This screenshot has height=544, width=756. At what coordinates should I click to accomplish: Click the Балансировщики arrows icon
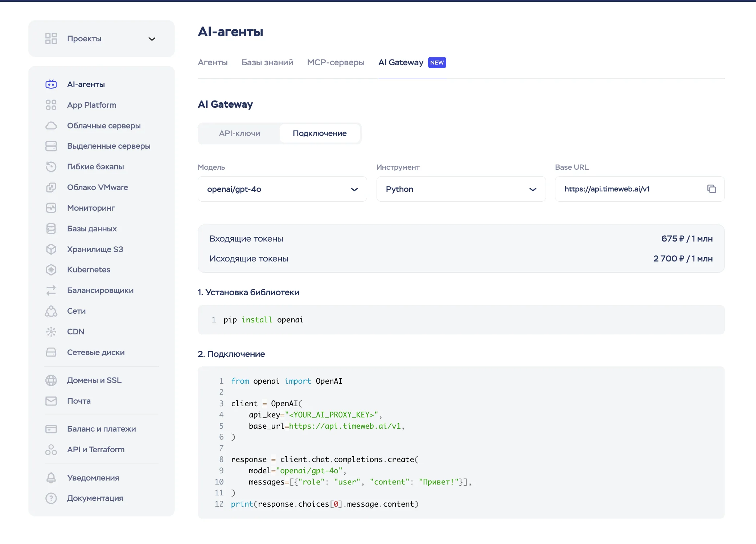[x=51, y=290]
